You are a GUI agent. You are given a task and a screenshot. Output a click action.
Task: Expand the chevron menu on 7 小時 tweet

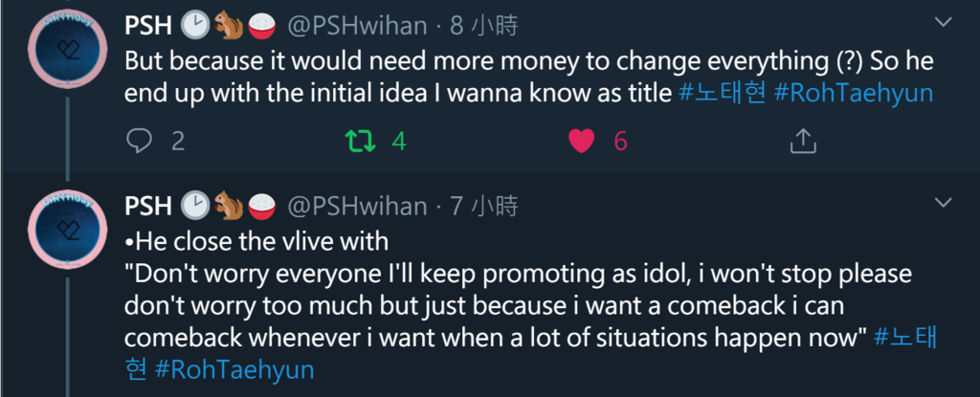pyautogui.click(x=942, y=203)
